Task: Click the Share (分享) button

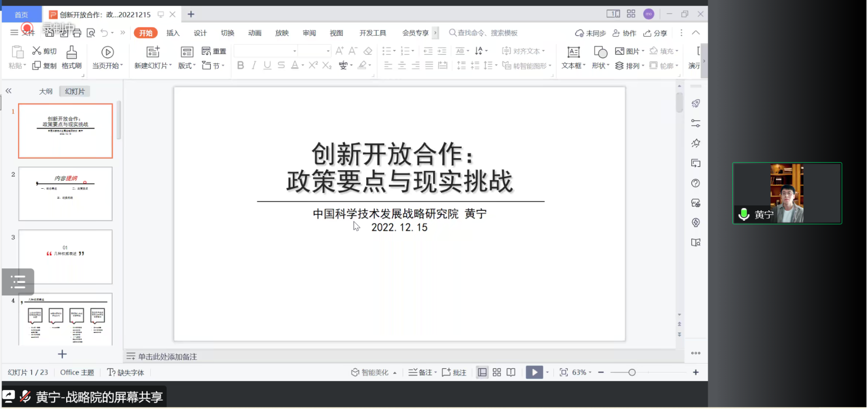Action: [x=655, y=33]
